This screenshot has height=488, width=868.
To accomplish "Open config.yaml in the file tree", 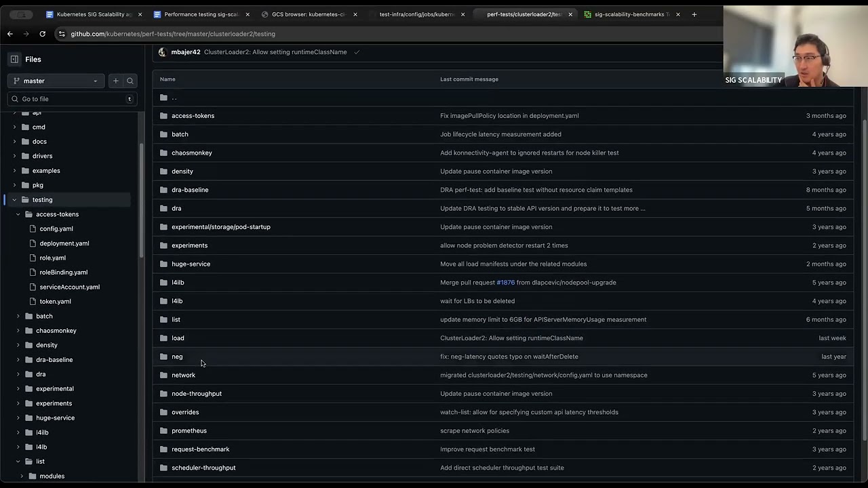I will point(56,229).
